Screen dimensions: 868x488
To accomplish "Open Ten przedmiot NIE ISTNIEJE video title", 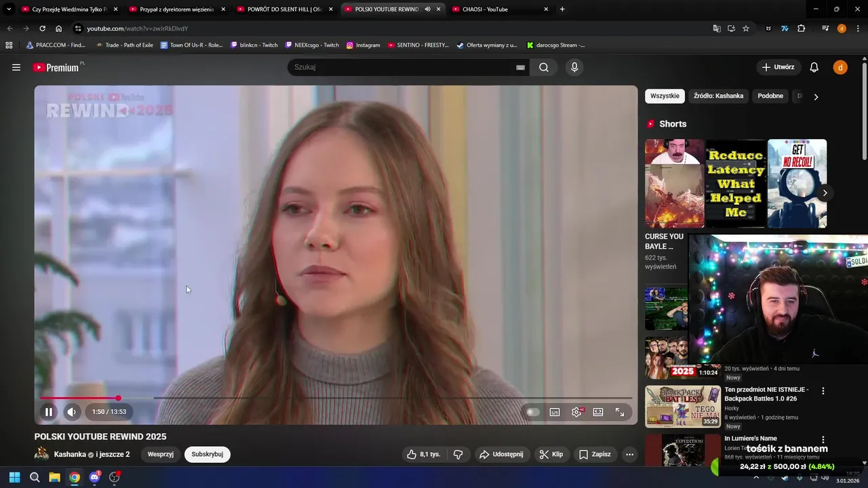I will point(766,394).
